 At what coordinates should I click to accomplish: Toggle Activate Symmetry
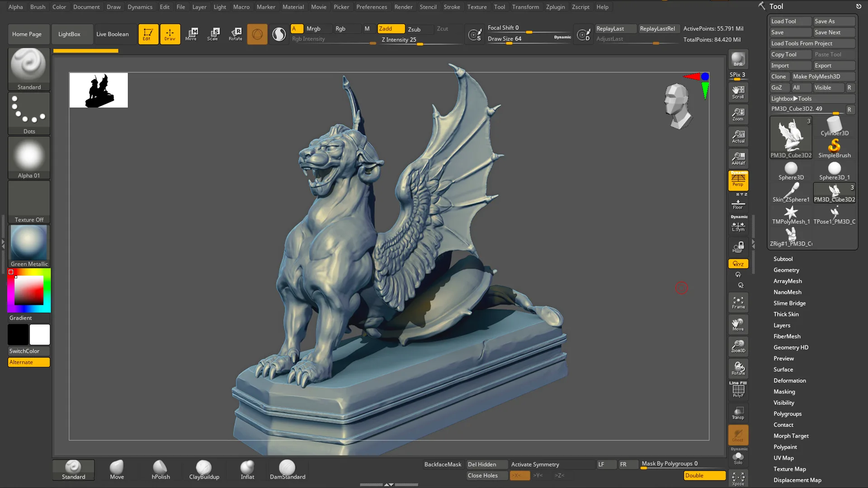tap(535, 464)
